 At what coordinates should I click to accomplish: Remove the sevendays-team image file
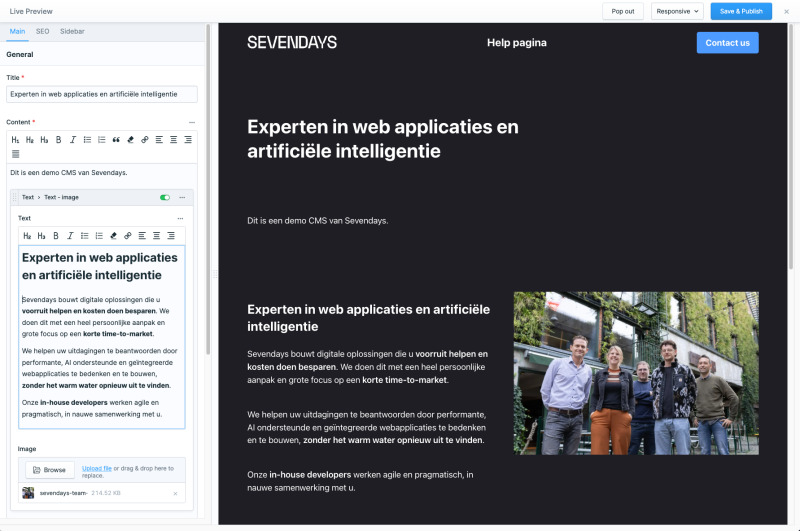point(175,493)
